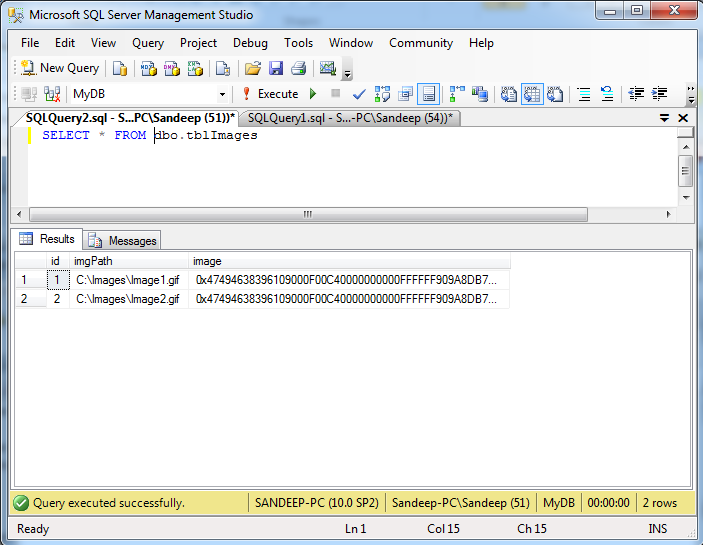Save the query with the floppy disk icon

pyautogui.click(x=276, y=68)
